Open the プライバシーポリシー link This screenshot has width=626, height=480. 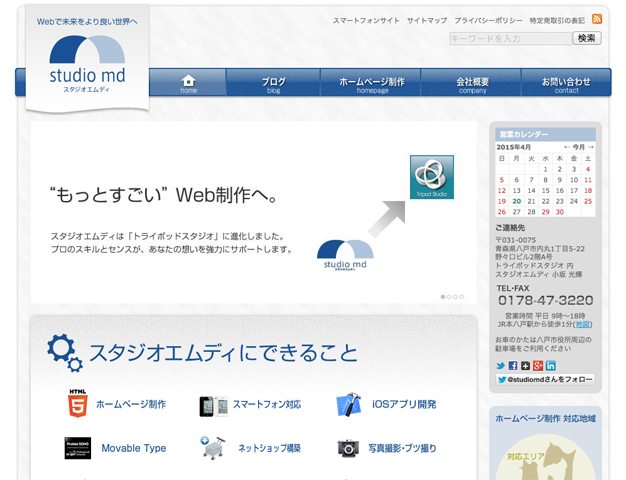pyautogui.click(x=488, y=20)
